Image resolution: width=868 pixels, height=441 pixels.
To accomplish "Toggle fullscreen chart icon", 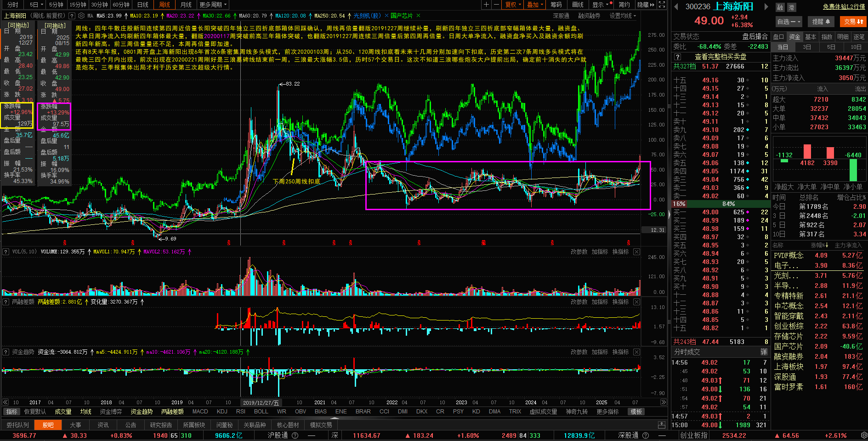I will click(x=662, y=5).
